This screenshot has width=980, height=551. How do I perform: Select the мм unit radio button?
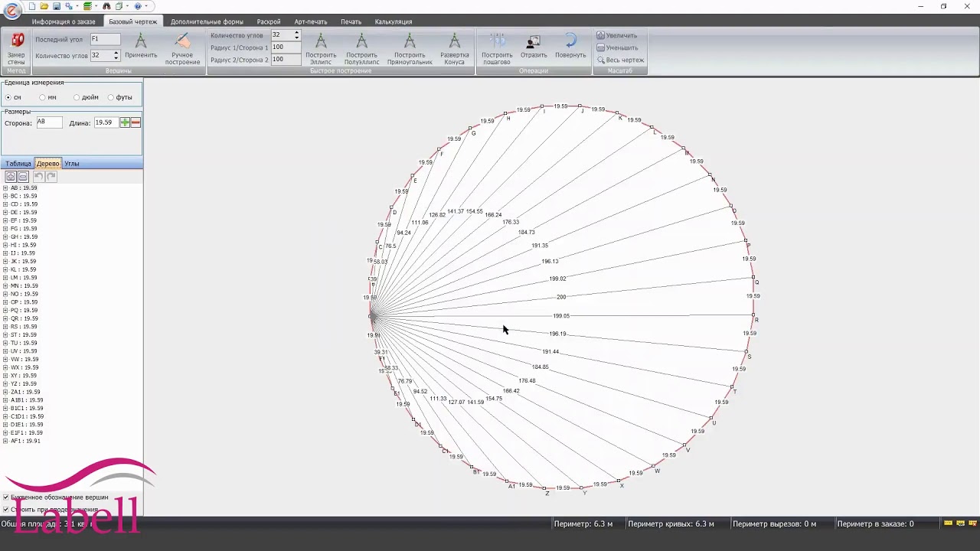point(43,97)
